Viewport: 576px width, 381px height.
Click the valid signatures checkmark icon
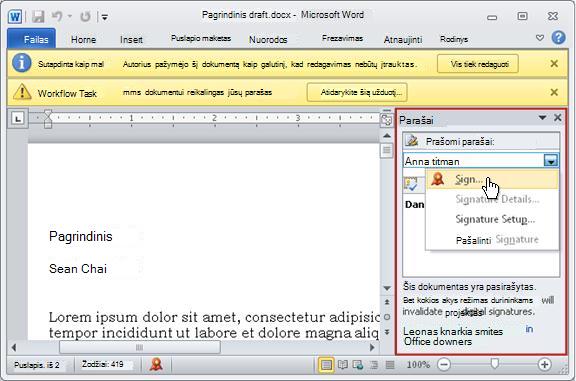tap(411, 184)
